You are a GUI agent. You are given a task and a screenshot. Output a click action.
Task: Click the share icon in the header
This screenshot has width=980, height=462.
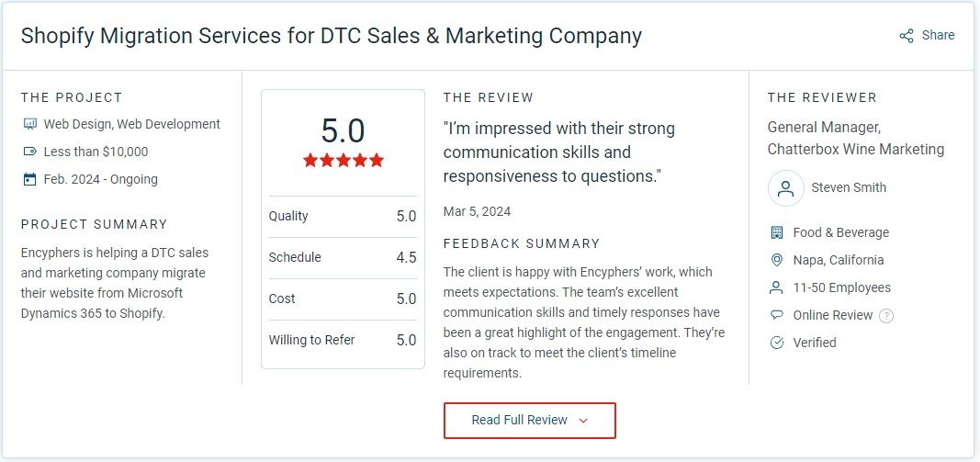point(907,36)
